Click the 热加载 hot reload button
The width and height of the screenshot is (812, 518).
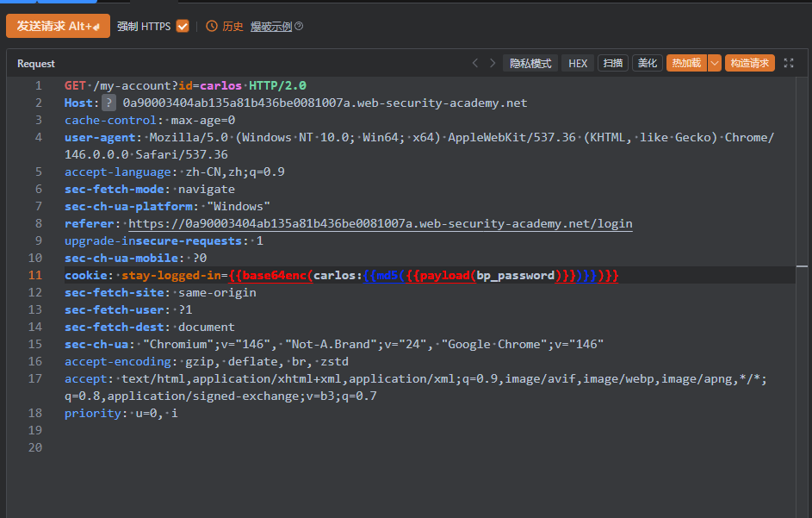point(685,63)
